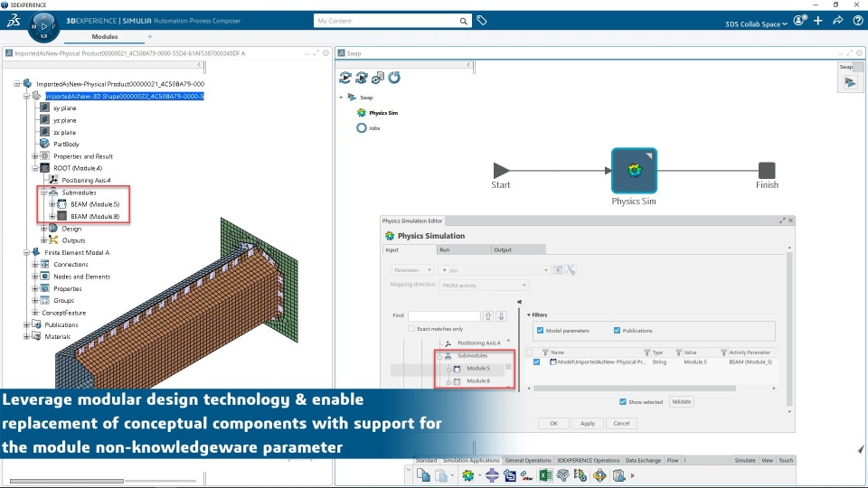This screenshot has height=488, width=868.
Task: Click the Excel adapter icon
Action: click(x=545, y=475)
